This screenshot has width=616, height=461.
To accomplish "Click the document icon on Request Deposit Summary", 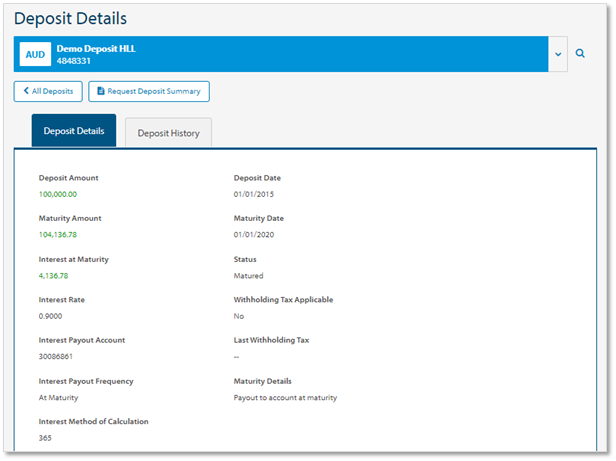I will [100, 92].
